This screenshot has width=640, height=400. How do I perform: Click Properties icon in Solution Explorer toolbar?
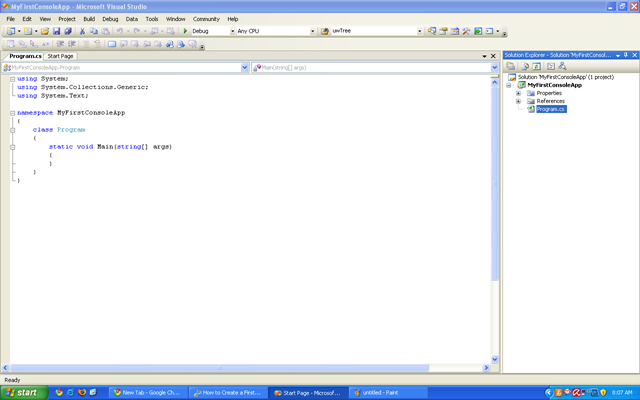[511, 66]
